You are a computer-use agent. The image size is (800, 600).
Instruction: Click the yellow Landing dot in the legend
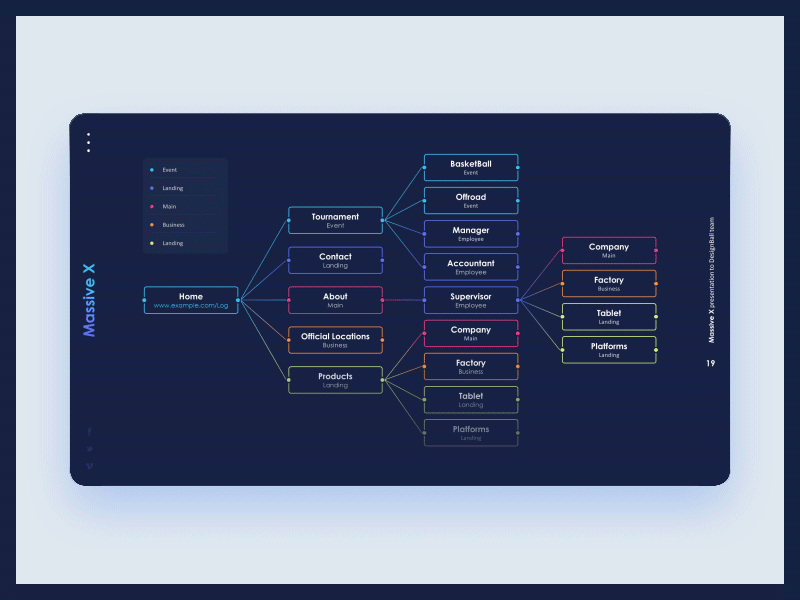tap(151, 243)
